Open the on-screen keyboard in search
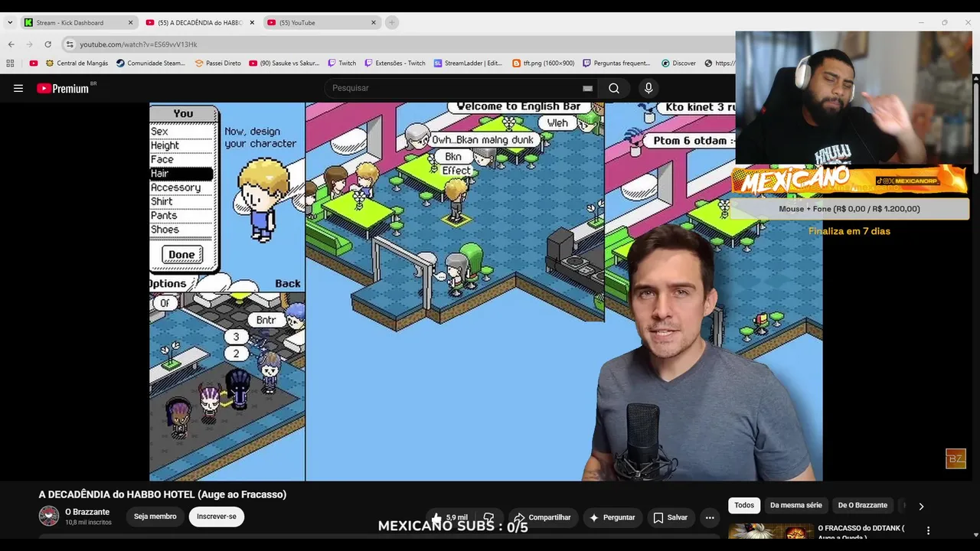This screenshot has height=551, width=980. click(587, 88)
